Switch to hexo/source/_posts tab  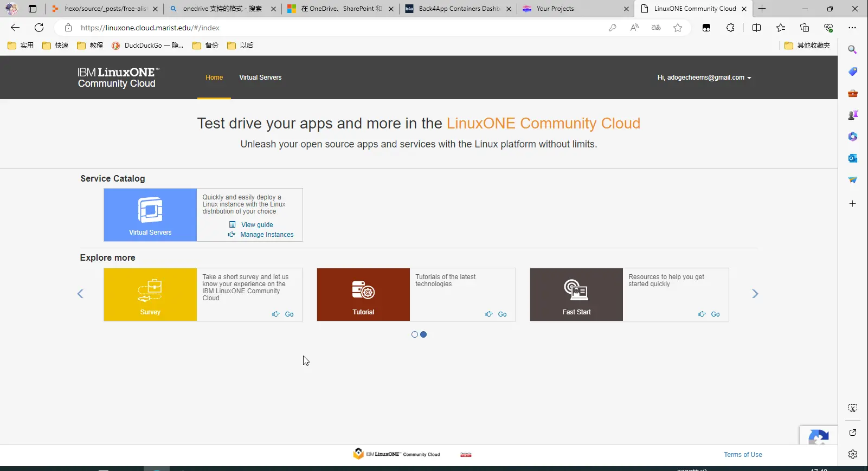coord(105,9)
